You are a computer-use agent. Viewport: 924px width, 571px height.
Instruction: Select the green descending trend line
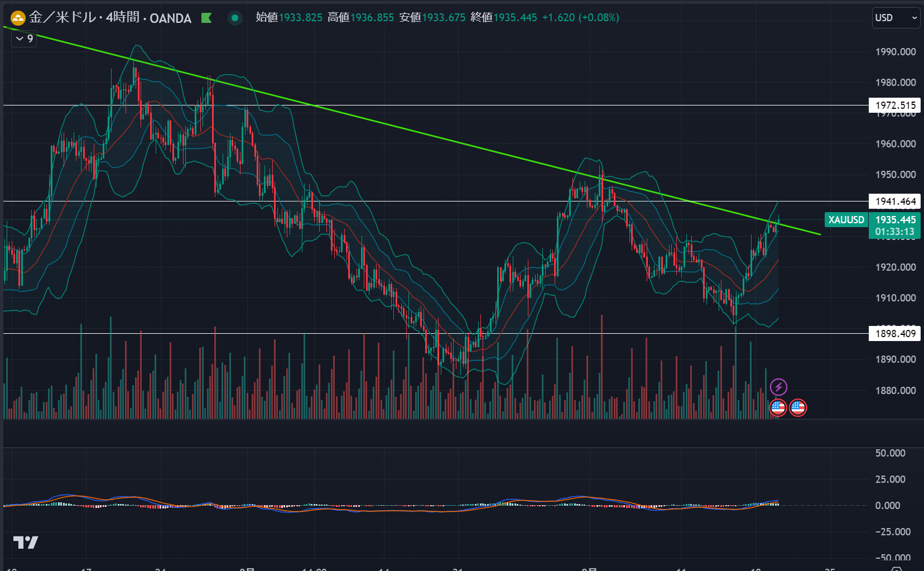click(x=413, y=131)
